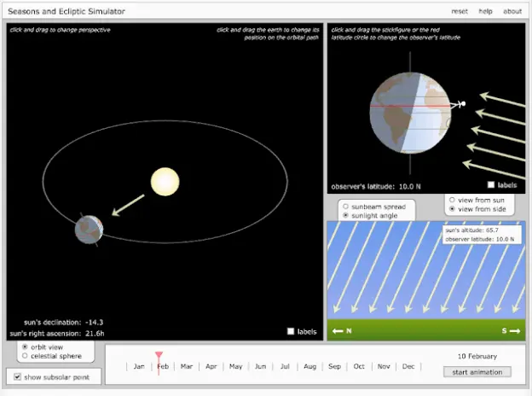532x396 pixels.
Task: Open the about menu item
Action: pos(512,11)
